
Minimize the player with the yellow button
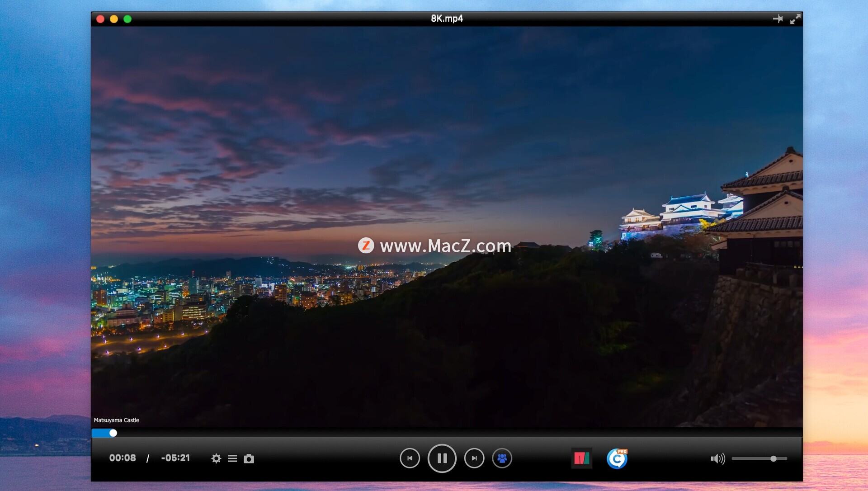point(114,19)
